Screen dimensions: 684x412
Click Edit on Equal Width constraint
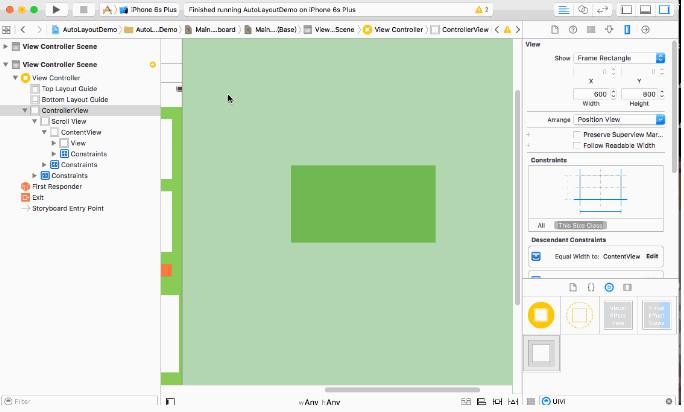click(652, 256)
